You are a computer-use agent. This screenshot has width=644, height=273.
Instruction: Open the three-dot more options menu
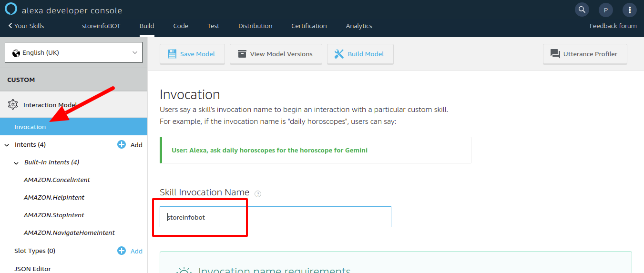coord(630,10)
